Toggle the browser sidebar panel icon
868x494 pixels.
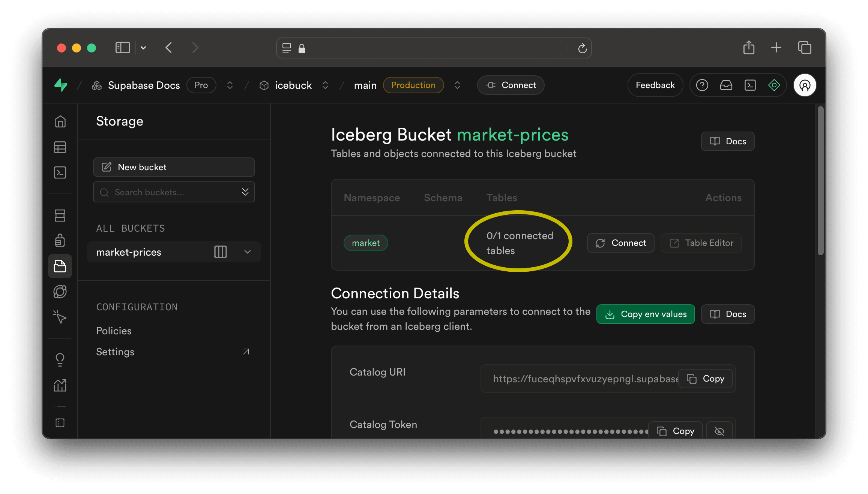(x=122, y=48)
